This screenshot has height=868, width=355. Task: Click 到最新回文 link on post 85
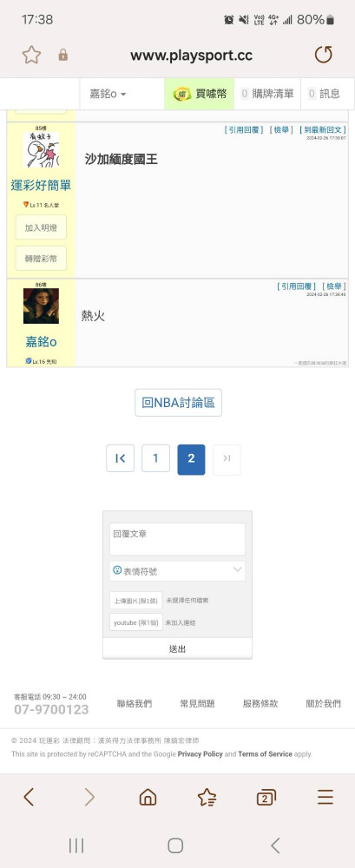coord(323,130)
